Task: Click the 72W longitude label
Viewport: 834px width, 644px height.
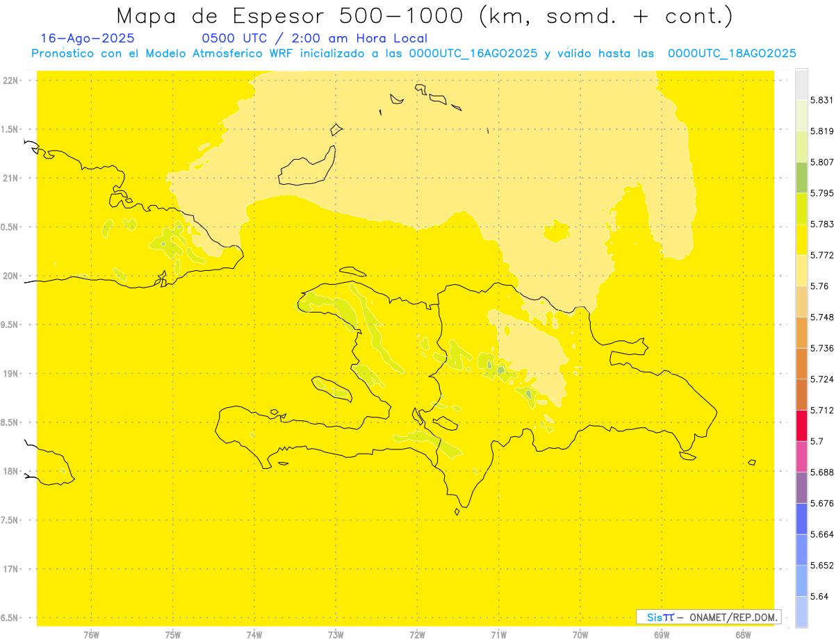Action: 417,636
